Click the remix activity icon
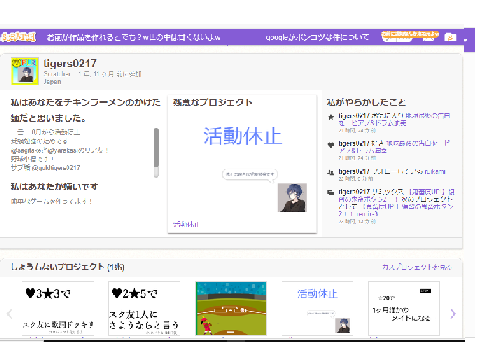 coord(331,192)
